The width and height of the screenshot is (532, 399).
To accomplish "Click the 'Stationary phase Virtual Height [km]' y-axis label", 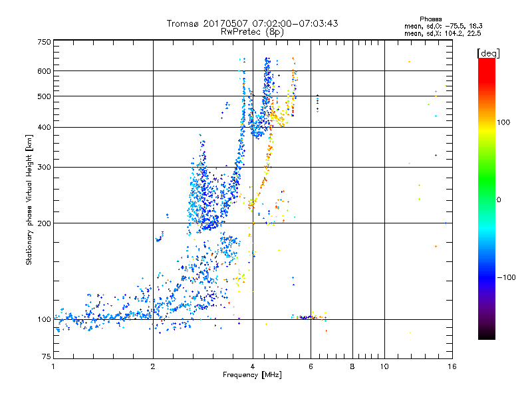I will click(29, 199).
